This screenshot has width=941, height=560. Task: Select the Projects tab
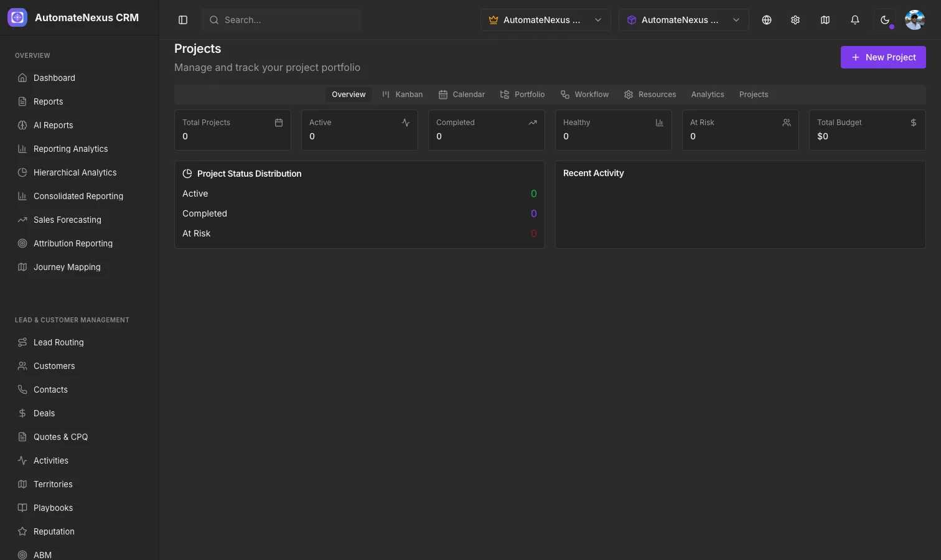[x=754, y=95]
